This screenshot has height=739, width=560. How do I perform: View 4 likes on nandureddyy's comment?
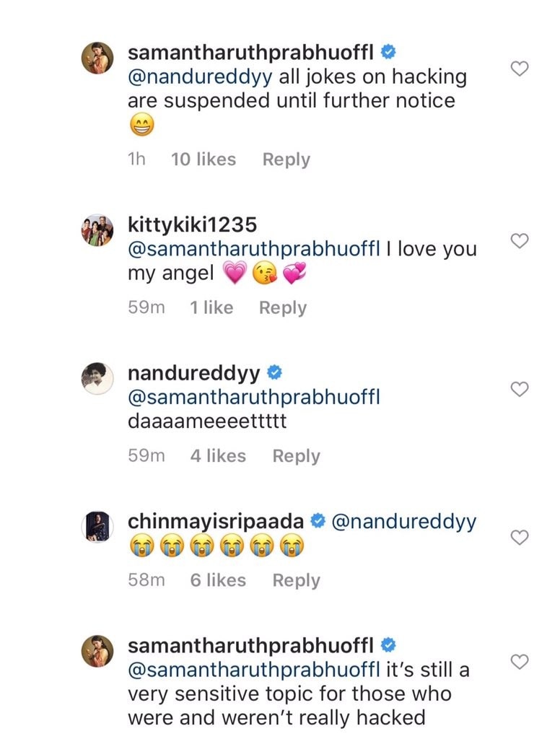(x=218, y=456)
